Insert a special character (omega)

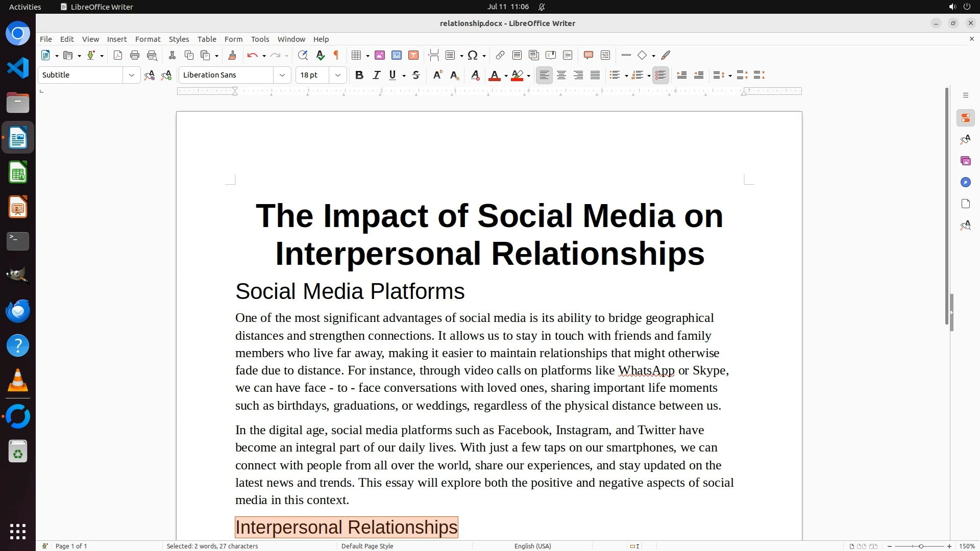coord(473,55)
